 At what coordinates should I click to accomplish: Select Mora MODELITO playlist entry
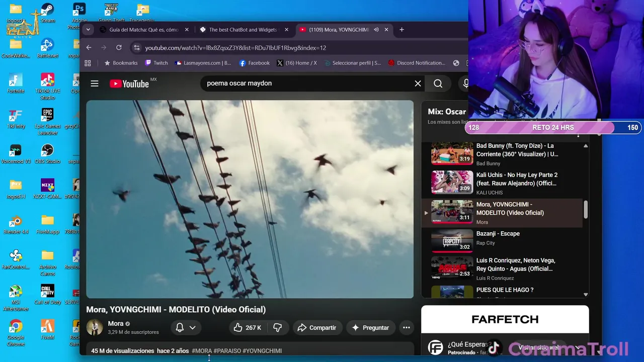click(503, 213)
